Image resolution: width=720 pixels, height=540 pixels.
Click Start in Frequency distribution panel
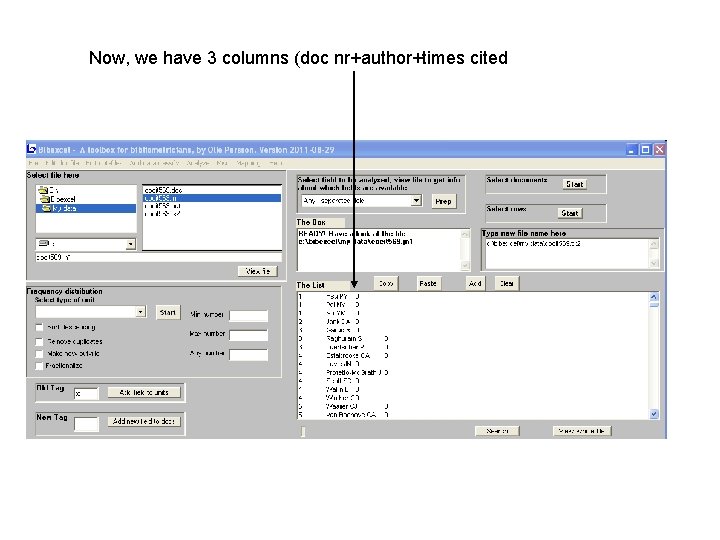coord(168,312)
